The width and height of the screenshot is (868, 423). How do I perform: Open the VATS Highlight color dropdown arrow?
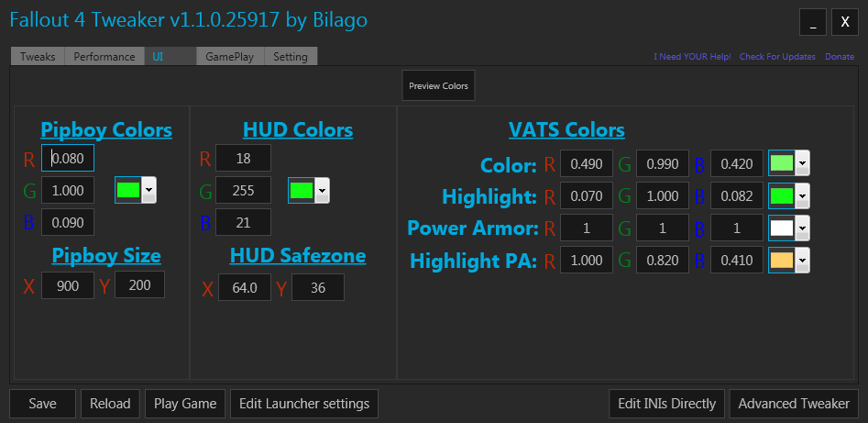pyautogui.click(x=803, y=196)
